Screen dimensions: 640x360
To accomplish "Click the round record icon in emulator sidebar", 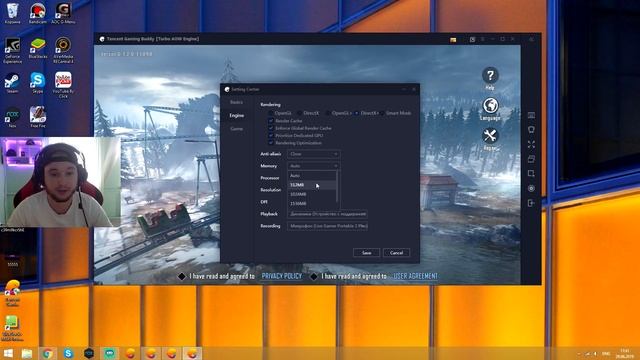I will click(x=531, y=188).
